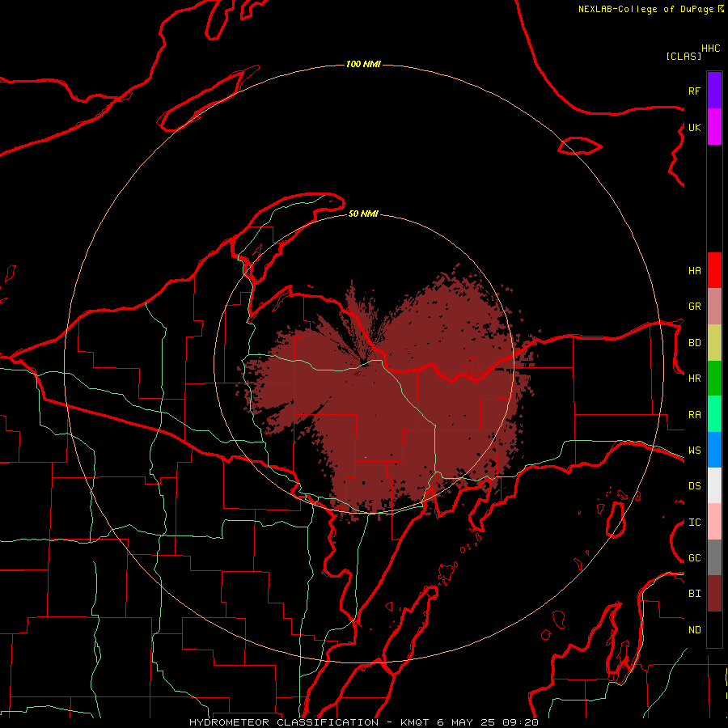Select the GR pink legend swatch
728x728 pixels.
tap(714, 307)
